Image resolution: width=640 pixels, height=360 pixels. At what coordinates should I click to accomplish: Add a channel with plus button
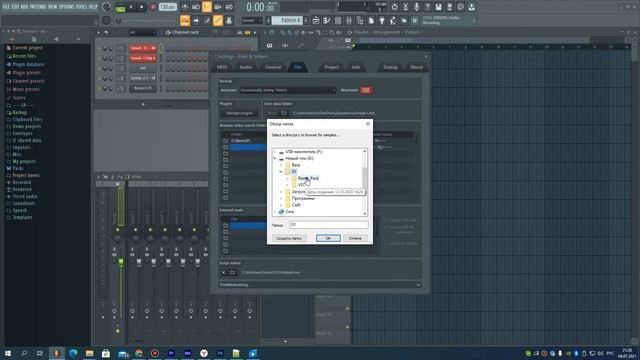143,104
